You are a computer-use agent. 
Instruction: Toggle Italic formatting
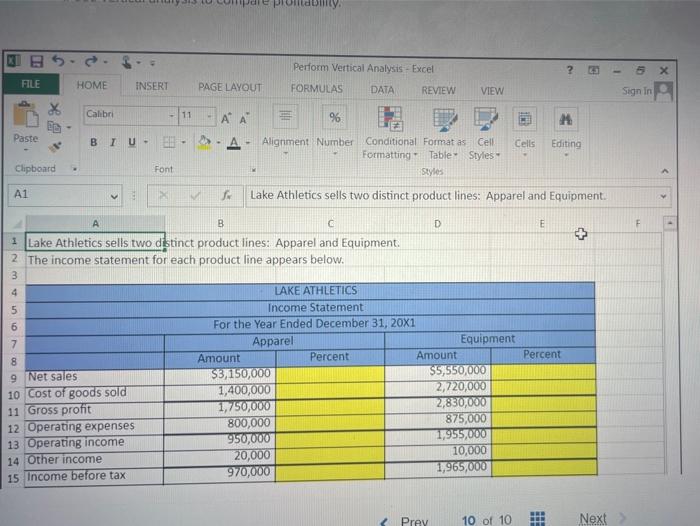(112, 142)
